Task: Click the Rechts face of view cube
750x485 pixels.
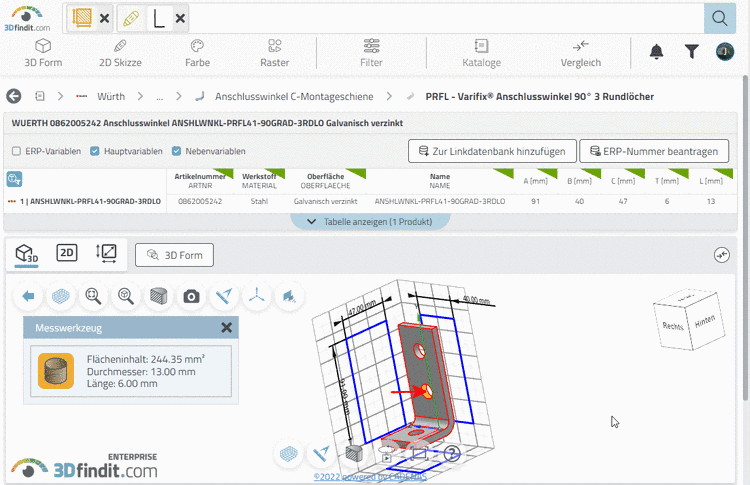Action: [x=673, y=325]
